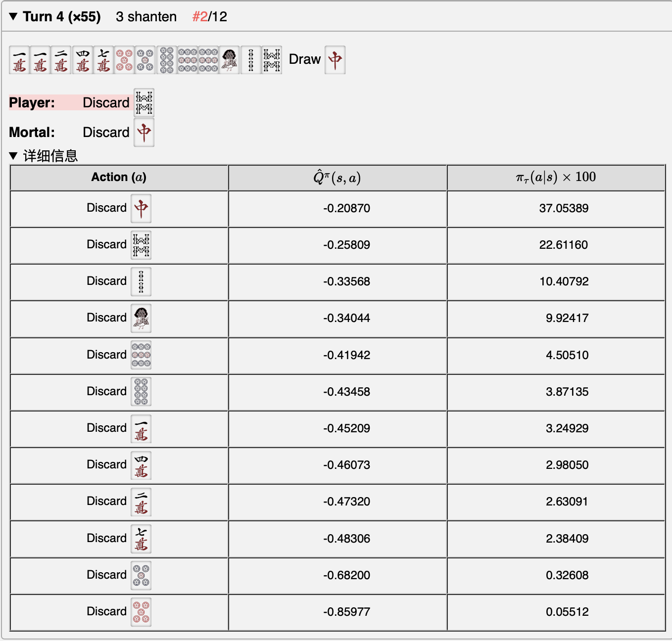672x641 pixels.
Task: Click the 'Draw' label next to the hand
Action: pos(305,59)
